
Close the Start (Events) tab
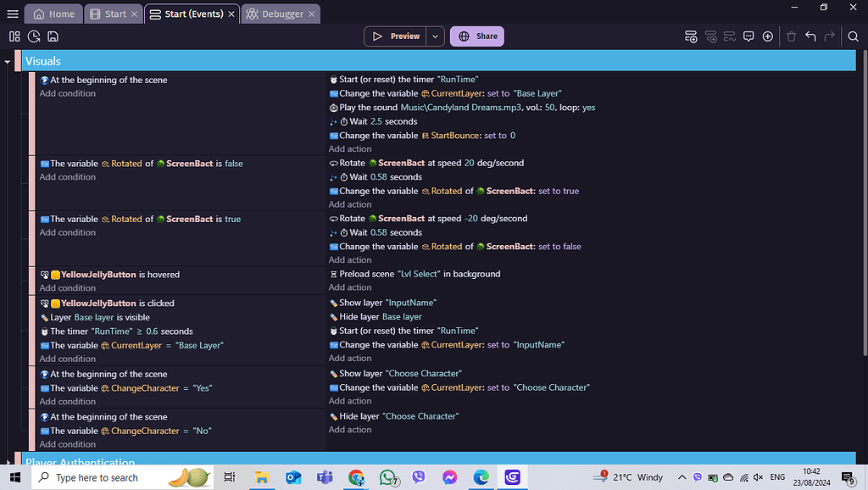click(231, 14)
